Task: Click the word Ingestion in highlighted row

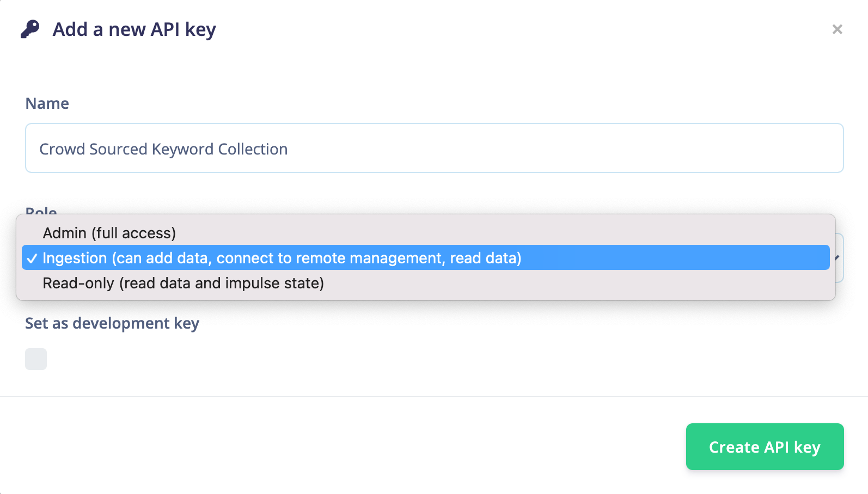Action: click(x=75, y=258)
